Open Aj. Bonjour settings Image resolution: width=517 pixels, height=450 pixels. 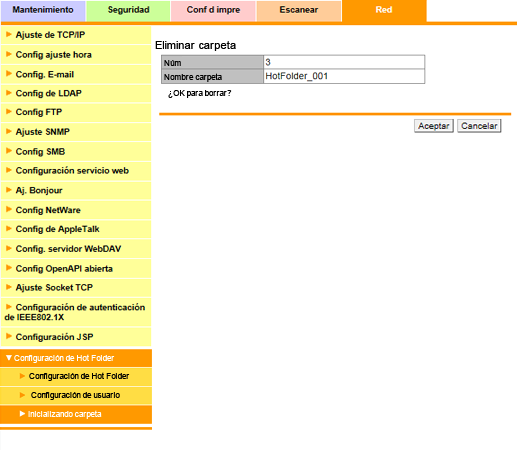(x=76, y=191)
